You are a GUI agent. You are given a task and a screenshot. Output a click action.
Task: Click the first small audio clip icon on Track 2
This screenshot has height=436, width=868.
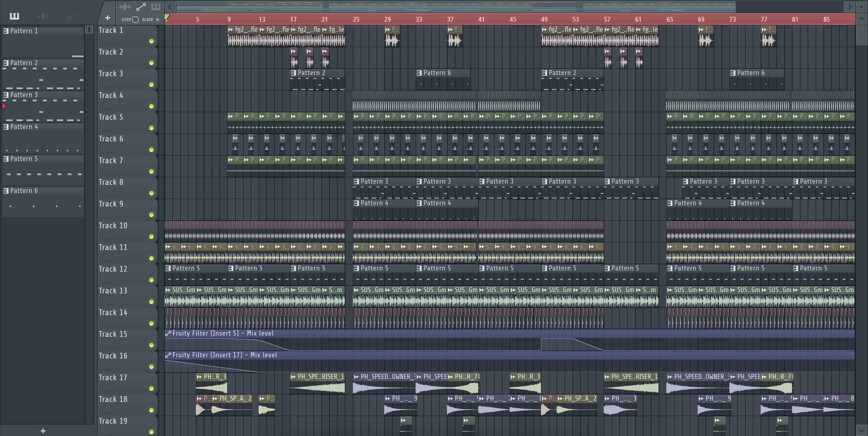294,51
